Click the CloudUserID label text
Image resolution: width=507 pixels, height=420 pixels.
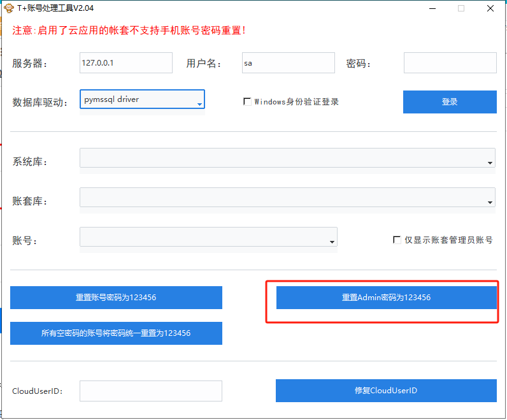37,391
